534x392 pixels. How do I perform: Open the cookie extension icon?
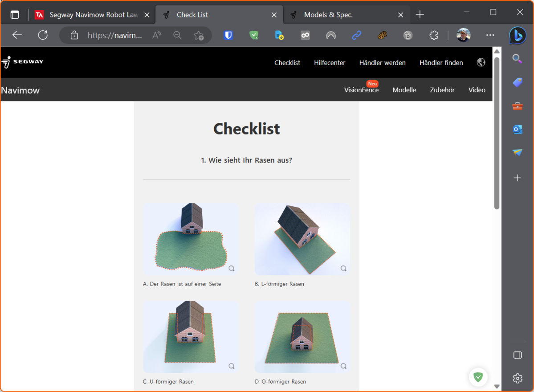tap(382, 35)
